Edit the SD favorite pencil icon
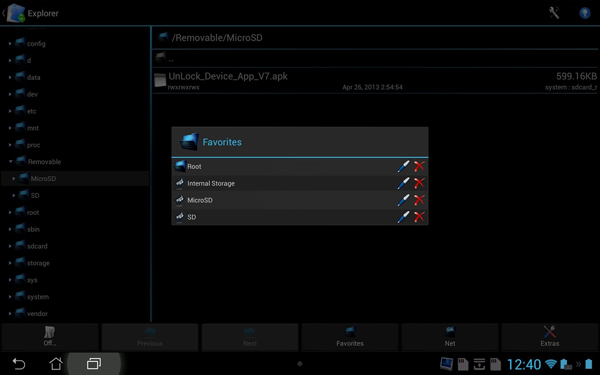This screenshot has width=600, height=375. (403, 217)
